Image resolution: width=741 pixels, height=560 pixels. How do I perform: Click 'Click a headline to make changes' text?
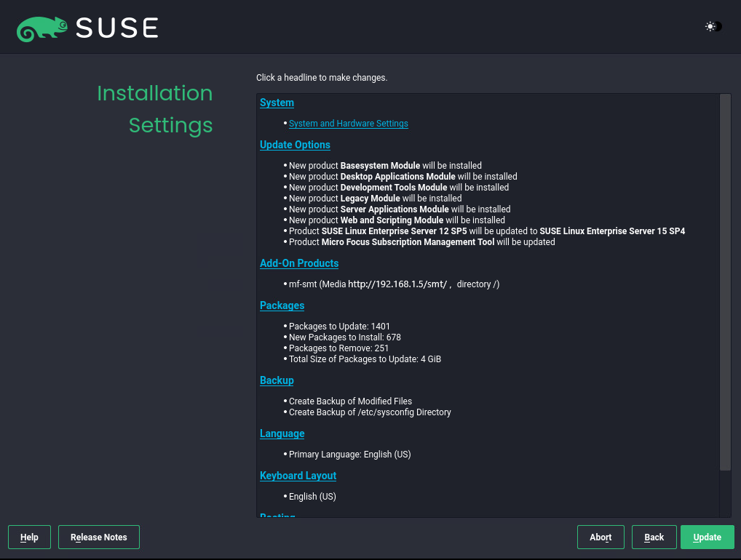pos(322,77)
